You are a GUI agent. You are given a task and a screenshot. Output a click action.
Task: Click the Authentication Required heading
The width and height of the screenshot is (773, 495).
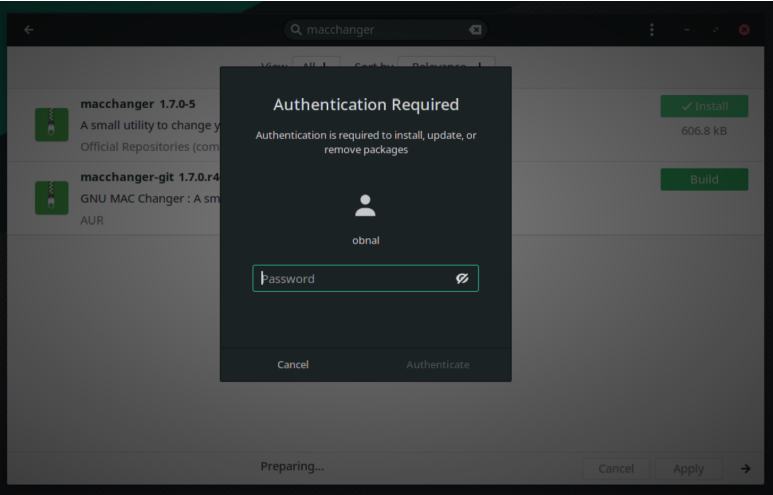click(x=366, y=105)
